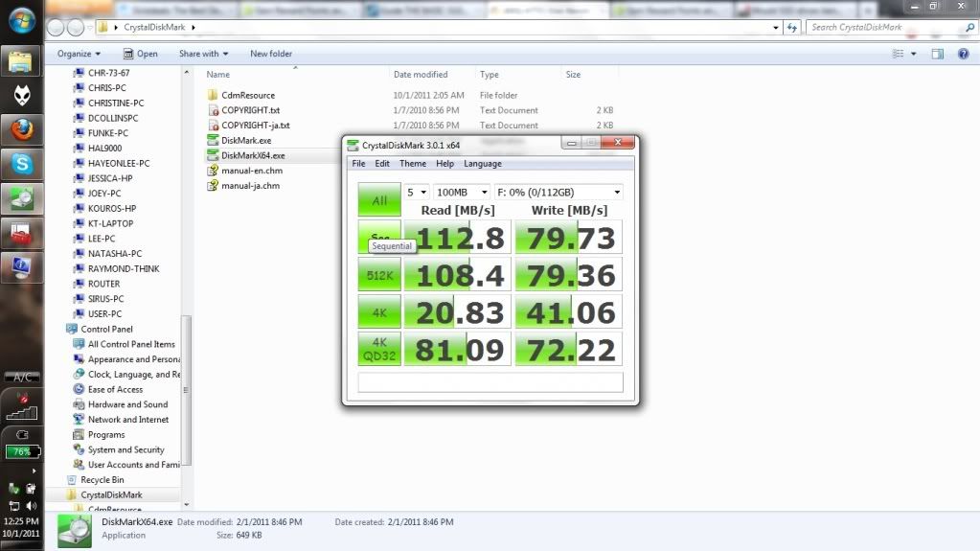
Task: Open the Windows Start orb
Action: click(22, 20)
